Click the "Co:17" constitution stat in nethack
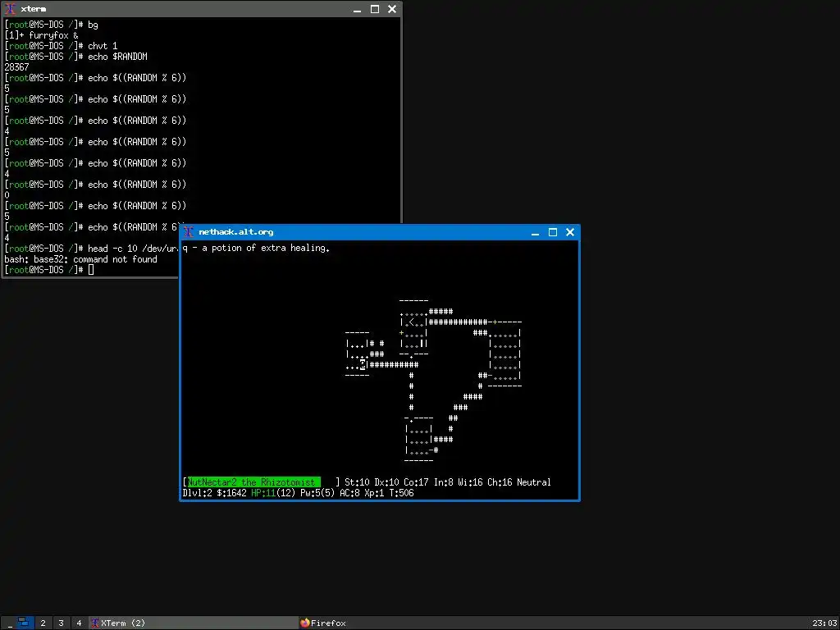The image size is (840, 630). pyautogui.click(x=416, y=482)
